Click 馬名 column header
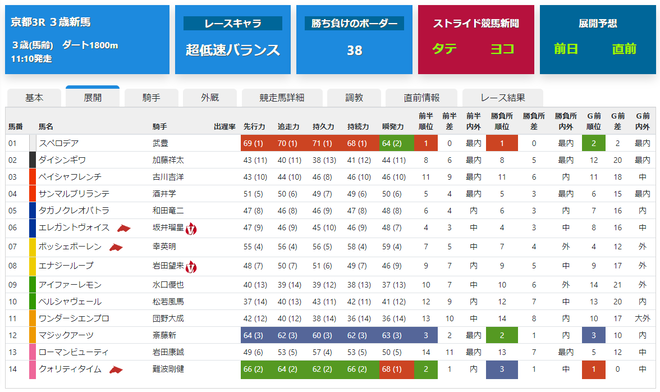 [45, 127]
